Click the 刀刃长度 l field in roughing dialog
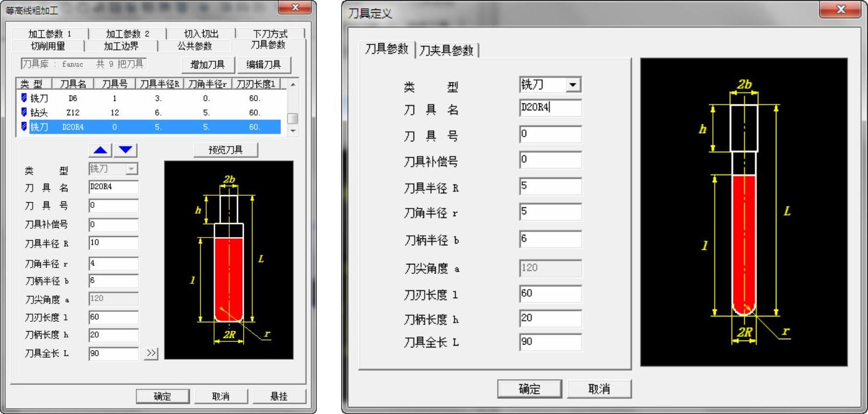The height and width of the screenshot is (414, 868). (113, 318)
